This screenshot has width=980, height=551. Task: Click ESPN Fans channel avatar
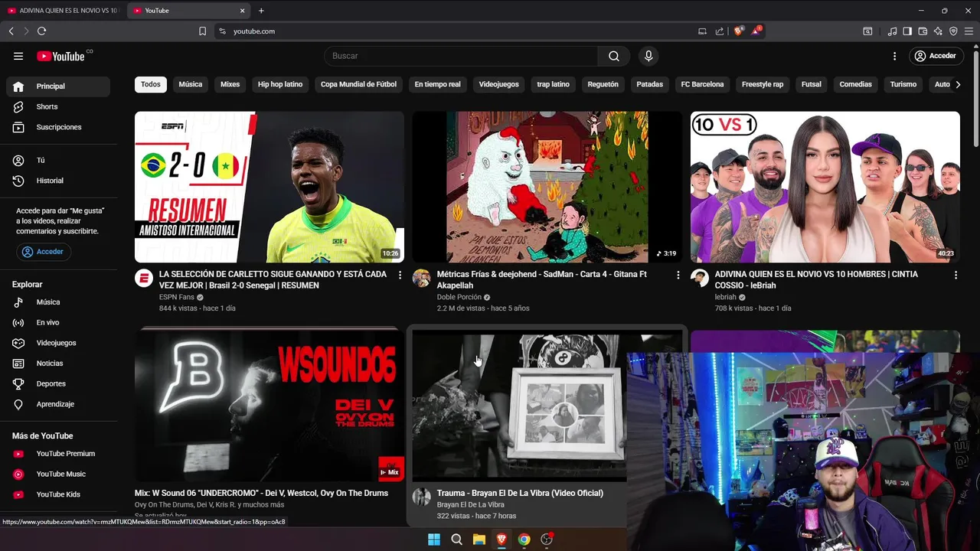(x=144, y=278)
